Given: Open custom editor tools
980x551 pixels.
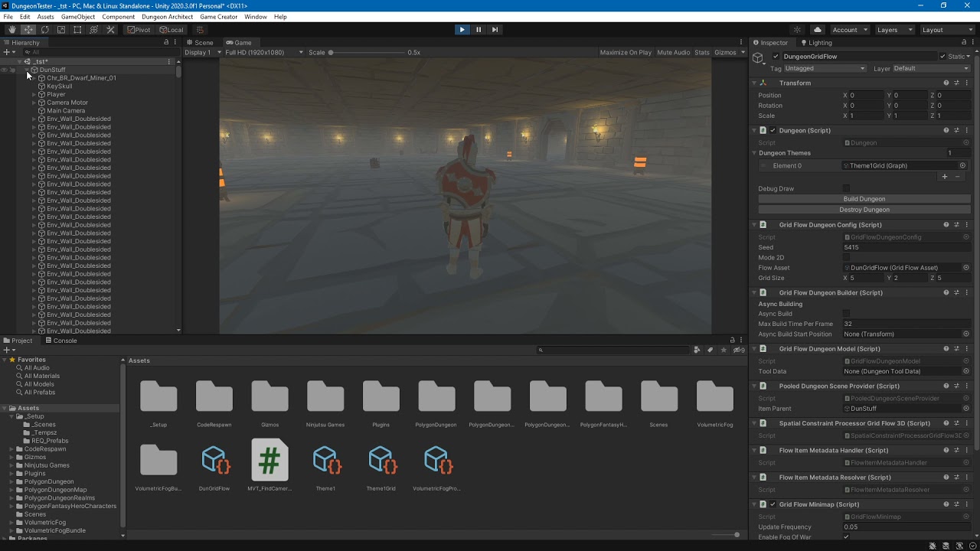Looking at the screenshot, I should pos(110,30).
